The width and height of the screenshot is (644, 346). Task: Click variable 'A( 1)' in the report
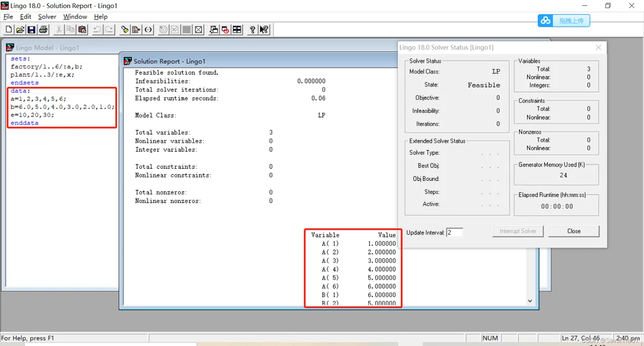click(x=331, y=244)
